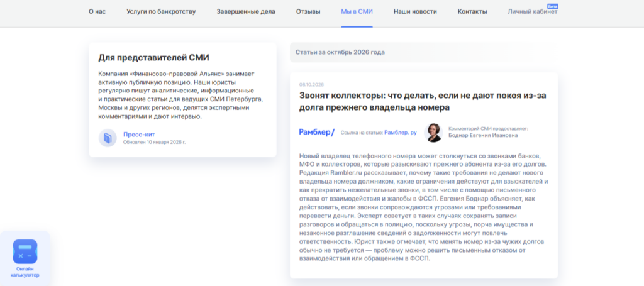644x286 pixels.
Task: Open Личный кабинет link
Action: click(532, 11)
